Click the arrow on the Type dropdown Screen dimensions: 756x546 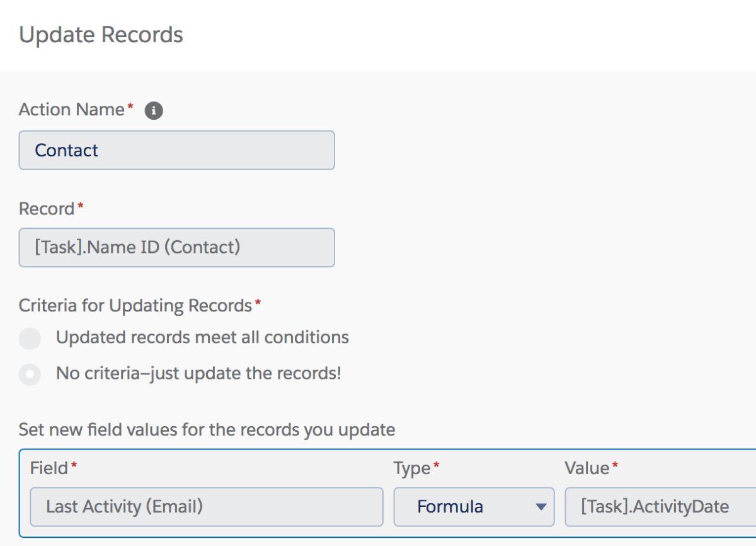540,507
